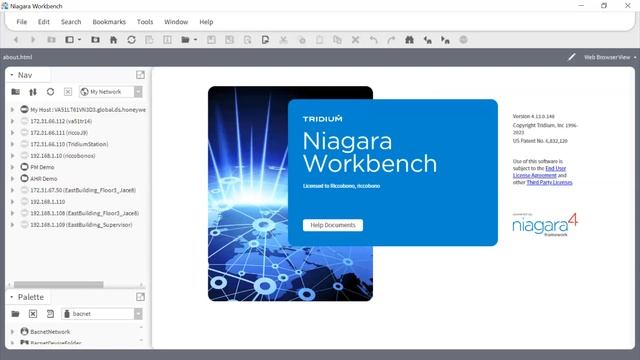The width and height of the screenshot is (640, 360).
Task: Select the 172.31.66.111 station row
Action: pos(59,133)
